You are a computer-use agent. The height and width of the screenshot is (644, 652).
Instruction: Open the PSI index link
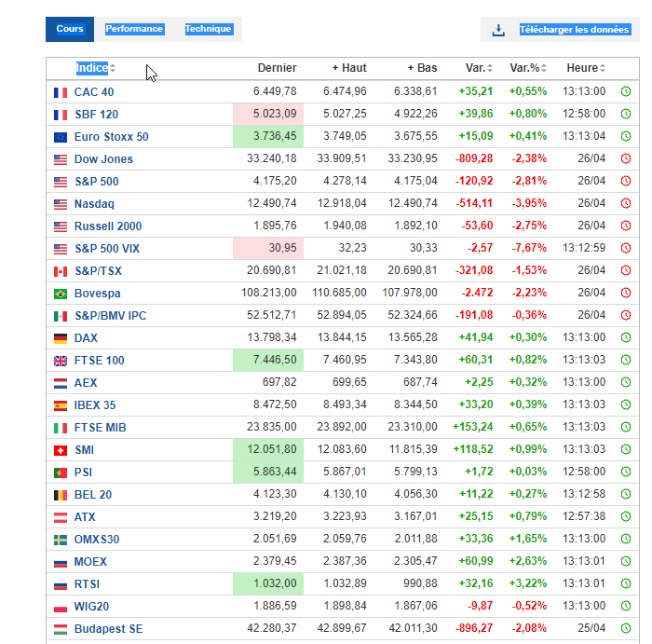coord(83,473)
